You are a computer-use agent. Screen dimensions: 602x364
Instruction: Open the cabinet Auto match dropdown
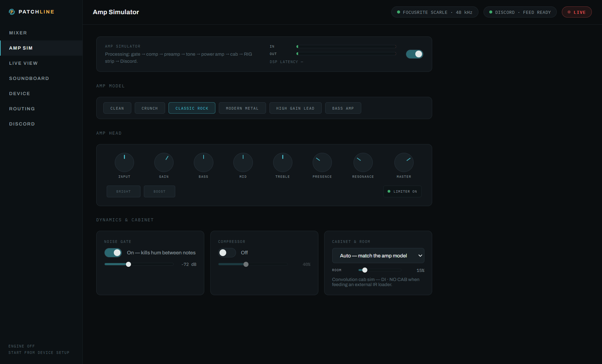tap(378, 256)
